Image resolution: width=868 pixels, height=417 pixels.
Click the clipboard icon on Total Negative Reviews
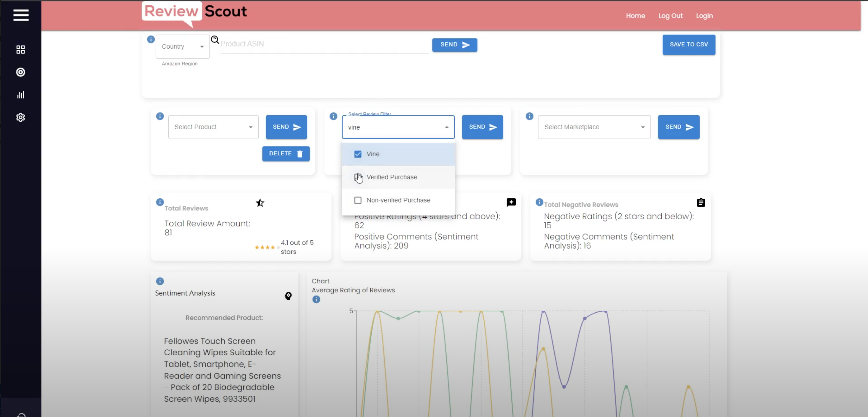coord(701,202)
